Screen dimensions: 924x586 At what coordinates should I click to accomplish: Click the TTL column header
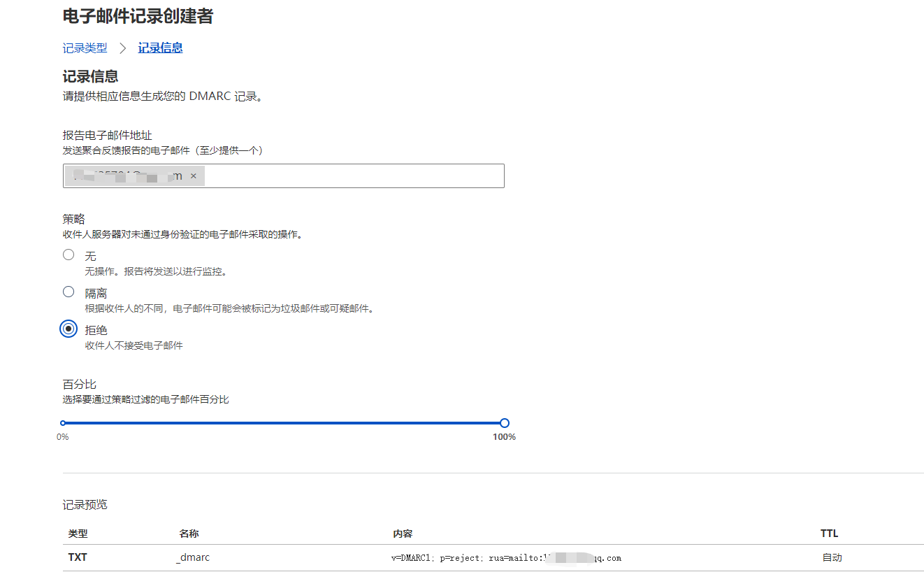point(829,534)
